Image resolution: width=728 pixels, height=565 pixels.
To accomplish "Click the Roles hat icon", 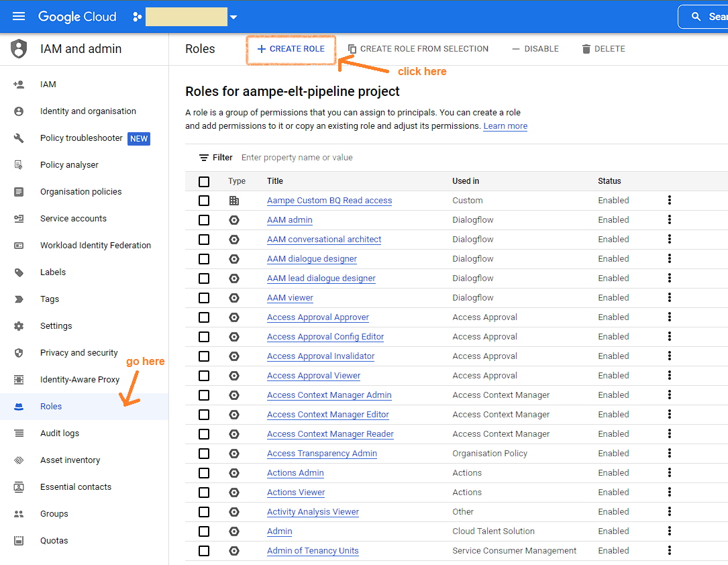I will (x=19, y=407).
